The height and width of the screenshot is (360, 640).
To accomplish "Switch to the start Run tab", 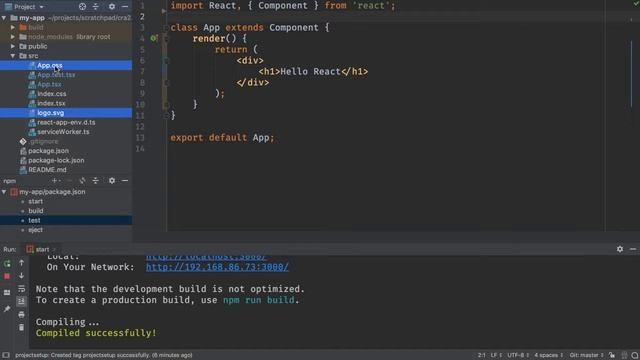I will point(41,249).
